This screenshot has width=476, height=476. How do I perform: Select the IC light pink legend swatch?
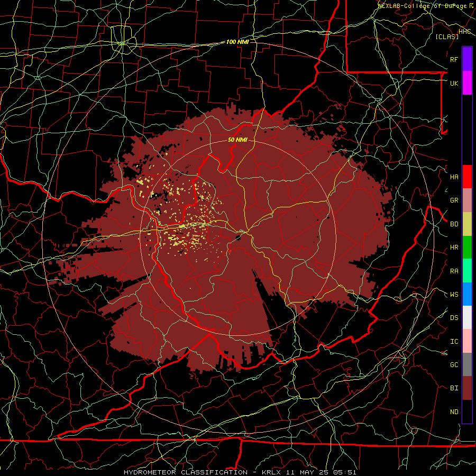pos(467,341)
